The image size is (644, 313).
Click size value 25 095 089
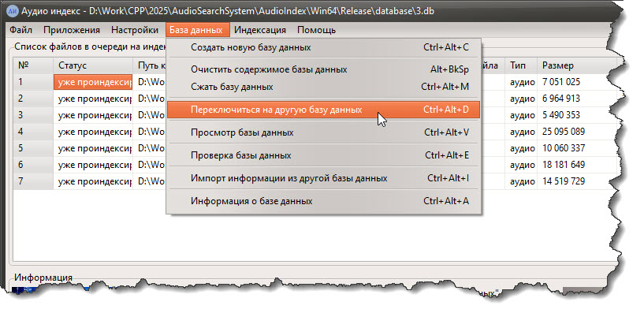[564, 132]
